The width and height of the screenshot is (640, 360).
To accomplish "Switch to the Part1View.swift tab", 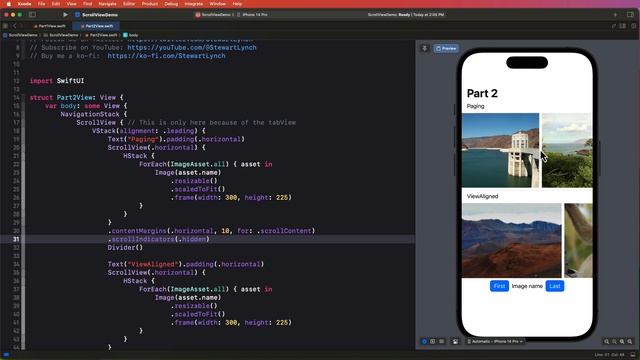I will [x=49, y=26].
